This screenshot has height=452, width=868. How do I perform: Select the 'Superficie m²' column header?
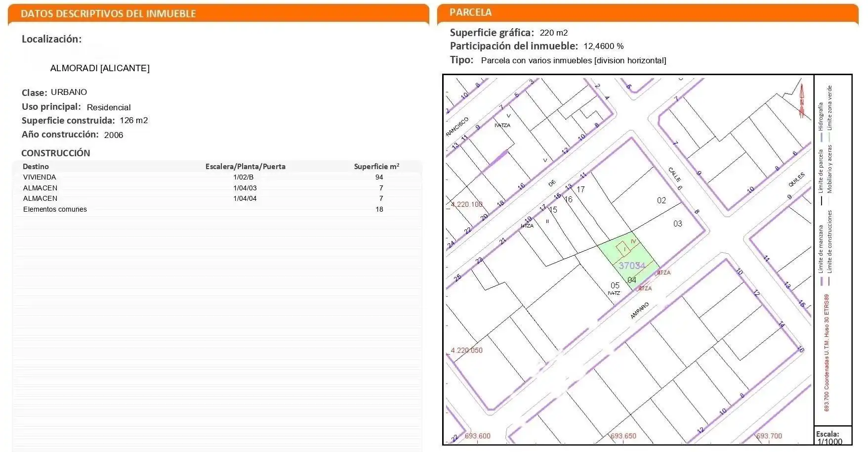click(x=376, y=167)
